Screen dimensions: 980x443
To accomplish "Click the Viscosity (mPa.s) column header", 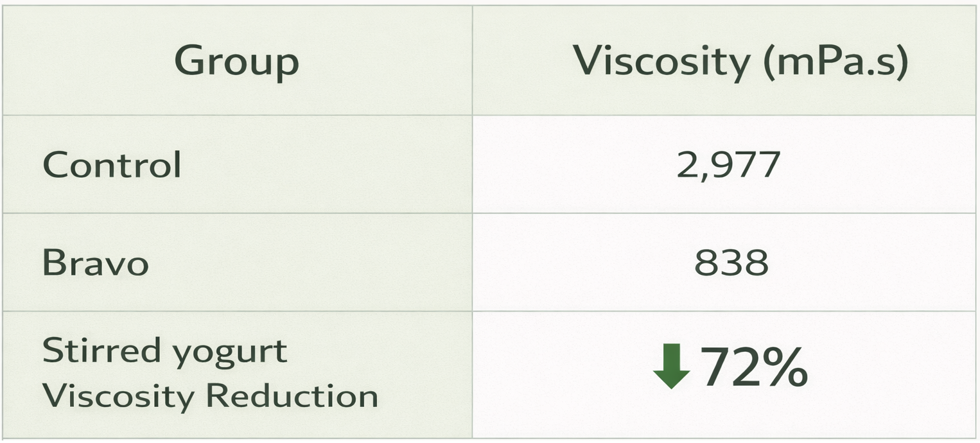I will pyautogui.click(x=740, y=62).
